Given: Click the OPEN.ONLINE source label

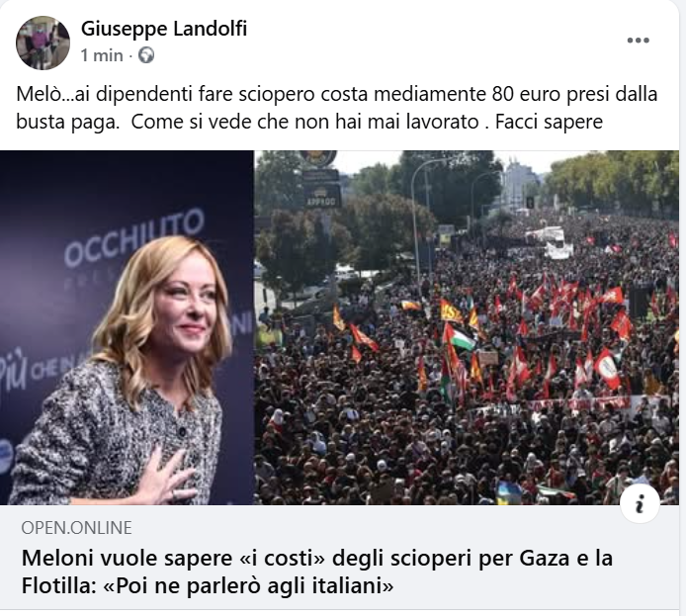Looking at the screenshot, I should coord(76,528).
